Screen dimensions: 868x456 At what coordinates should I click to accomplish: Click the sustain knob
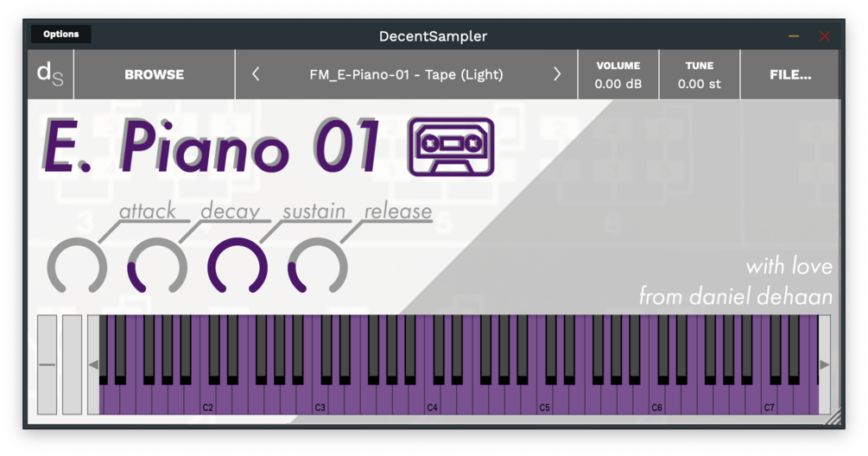[238, 267]
